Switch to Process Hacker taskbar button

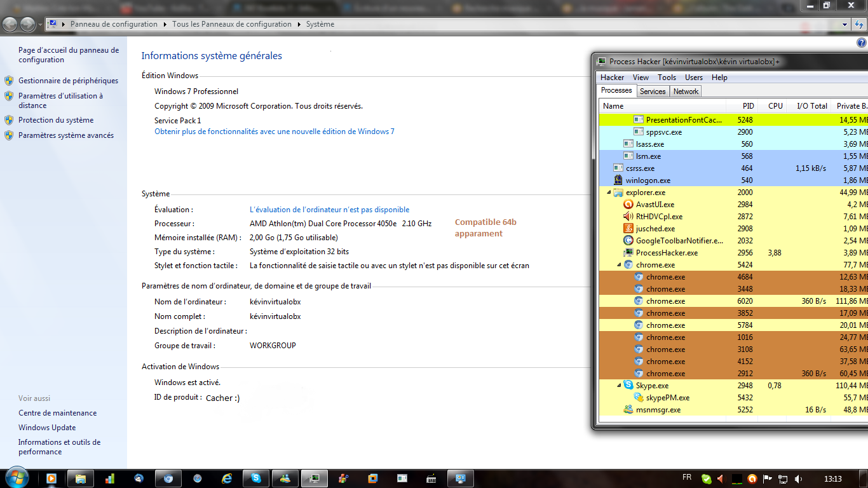click(315, 478)
